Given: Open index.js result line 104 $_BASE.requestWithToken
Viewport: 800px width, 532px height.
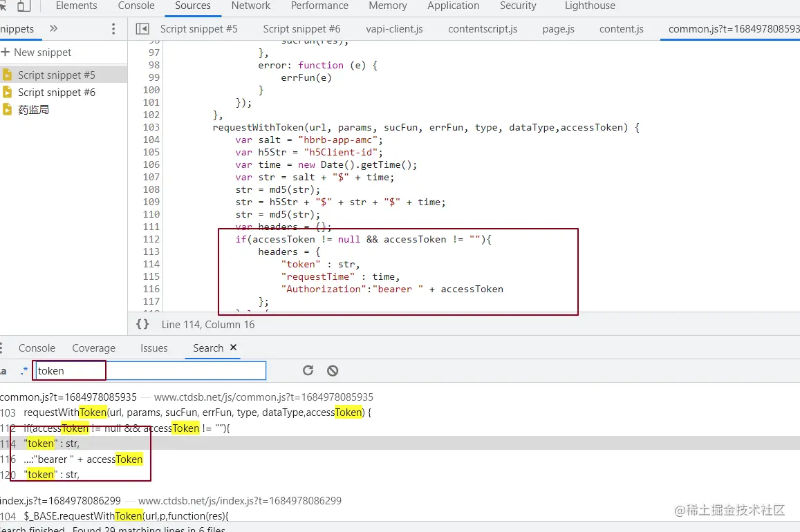Looking at the screenshot, I should 126,515.
